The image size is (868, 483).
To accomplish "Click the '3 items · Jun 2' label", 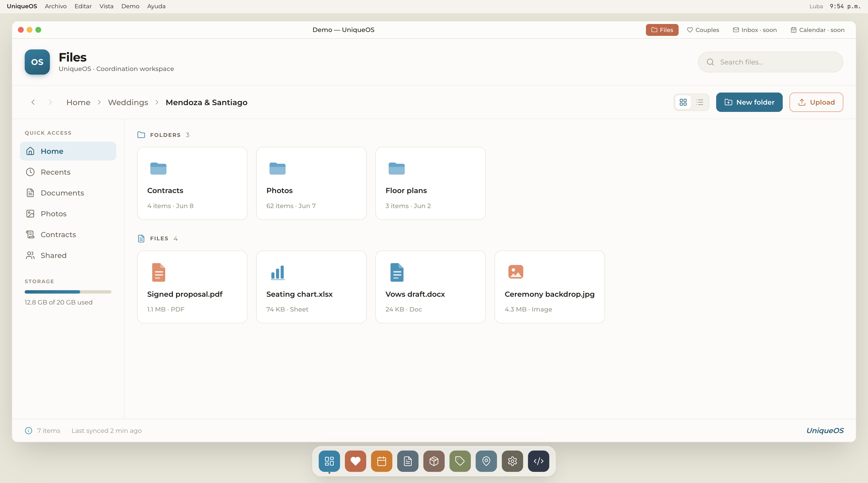I will (x=408, y=206).
